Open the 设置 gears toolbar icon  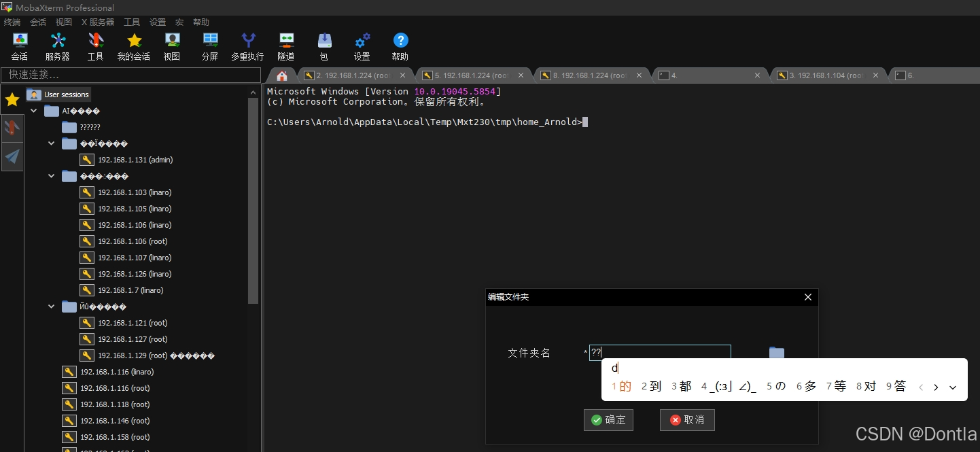362,47
